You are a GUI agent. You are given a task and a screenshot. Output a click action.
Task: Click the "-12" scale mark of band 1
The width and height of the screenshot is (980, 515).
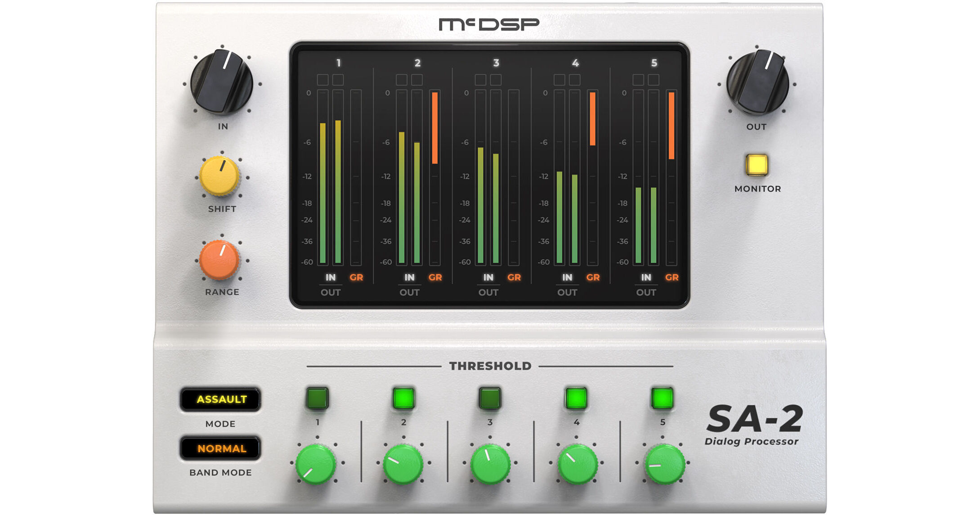tap(307, 176)
